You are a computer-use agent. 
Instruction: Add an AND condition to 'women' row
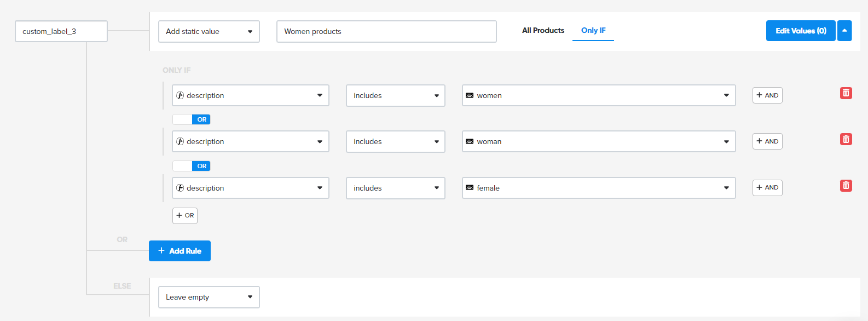(767, 95)
